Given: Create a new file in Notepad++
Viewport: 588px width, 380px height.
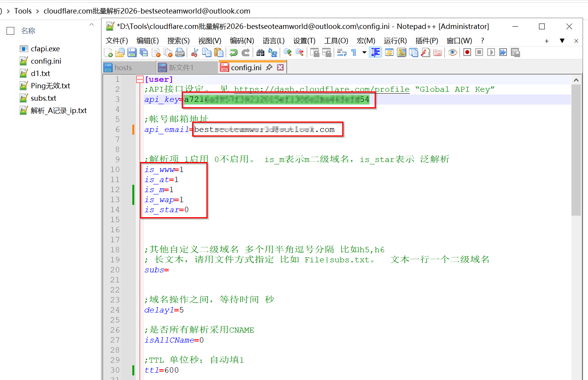Looking at the screenshot, I should click(108, 52).
